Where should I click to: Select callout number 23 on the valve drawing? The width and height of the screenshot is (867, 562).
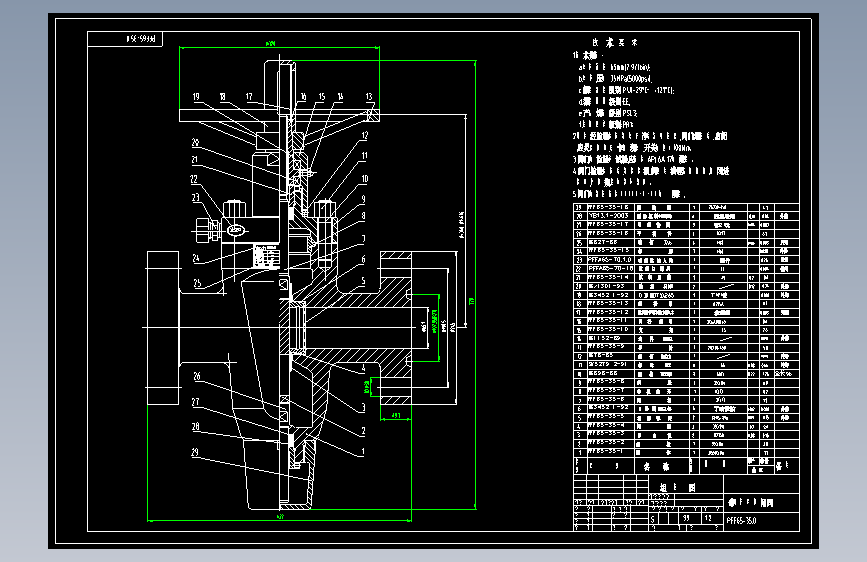pos(195,197)
